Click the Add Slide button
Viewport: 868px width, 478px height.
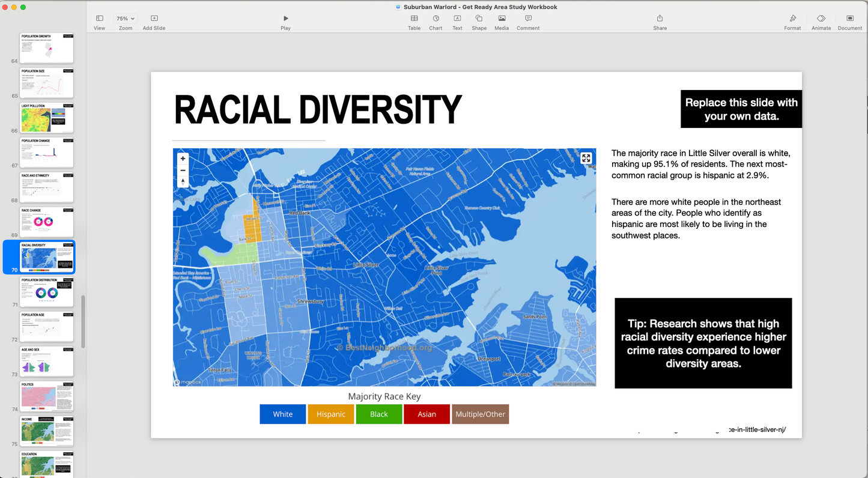154,22
